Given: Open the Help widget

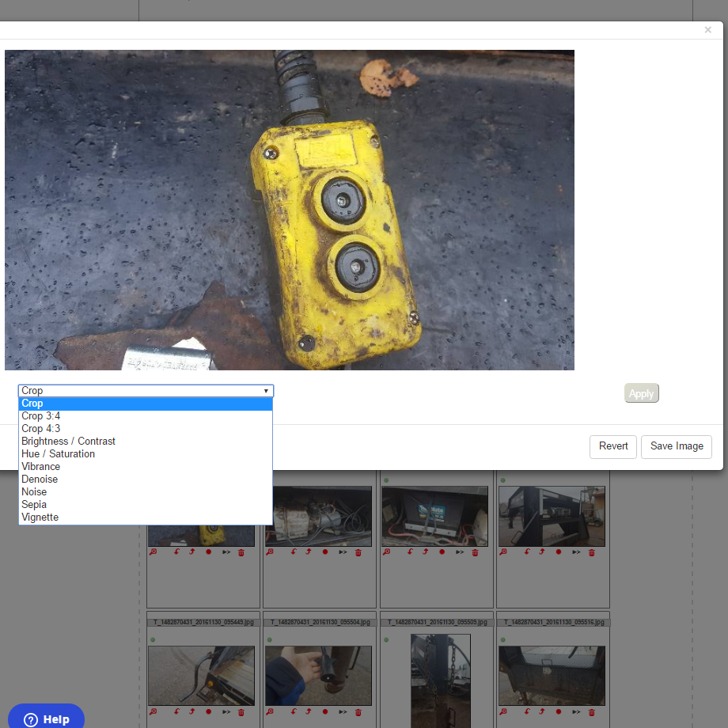Looking at the screenshot, I should pyautogui.click(x=47, y=719).
